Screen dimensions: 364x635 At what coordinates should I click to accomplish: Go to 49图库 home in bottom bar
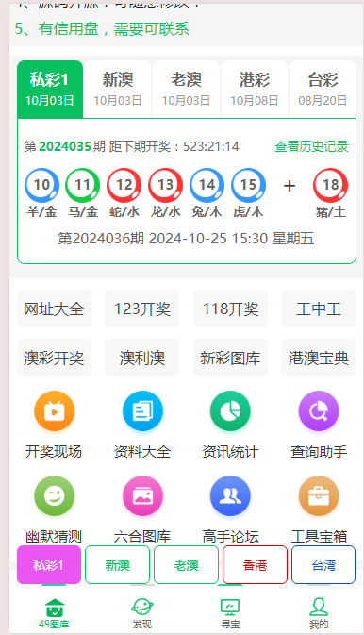(x=55, y=613)
